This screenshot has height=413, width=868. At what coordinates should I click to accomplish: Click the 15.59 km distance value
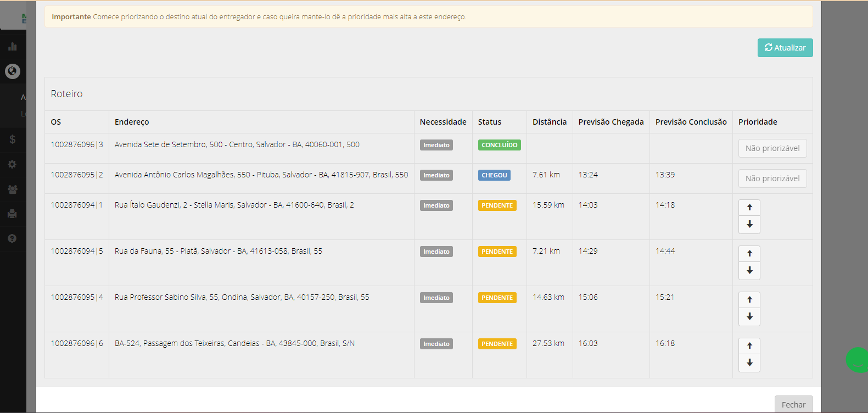point(548,205)
